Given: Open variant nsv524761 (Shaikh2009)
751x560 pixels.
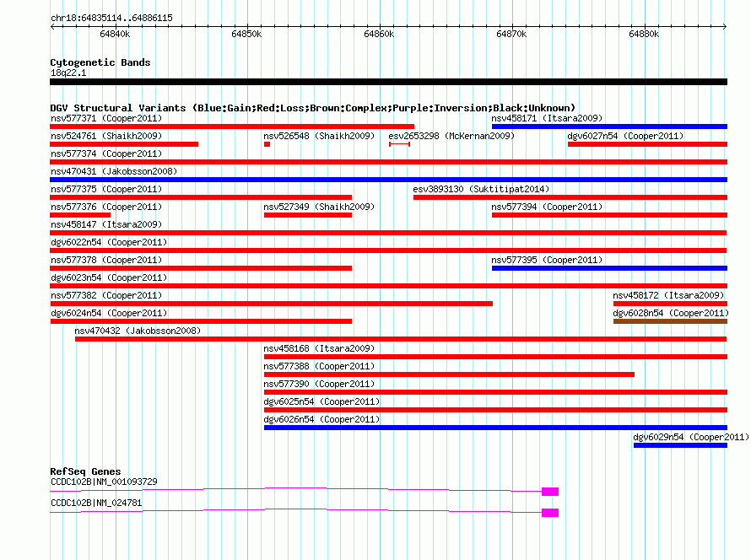Looking at the screenshot, I should point(106,136).
